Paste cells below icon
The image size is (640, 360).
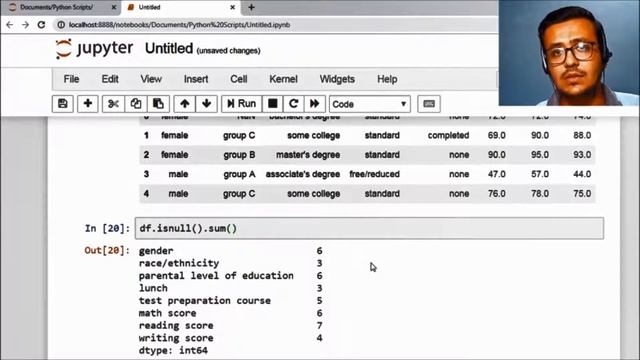(x=158, y=104)
